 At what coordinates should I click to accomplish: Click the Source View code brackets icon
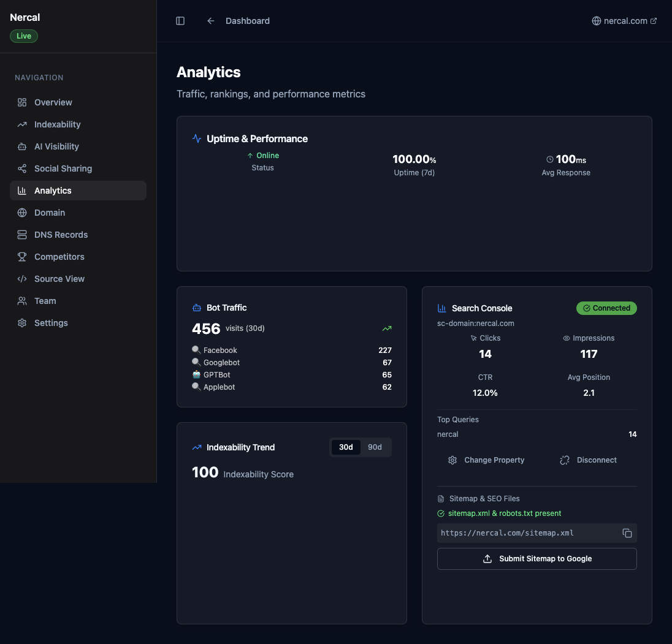tap(22, 279)
